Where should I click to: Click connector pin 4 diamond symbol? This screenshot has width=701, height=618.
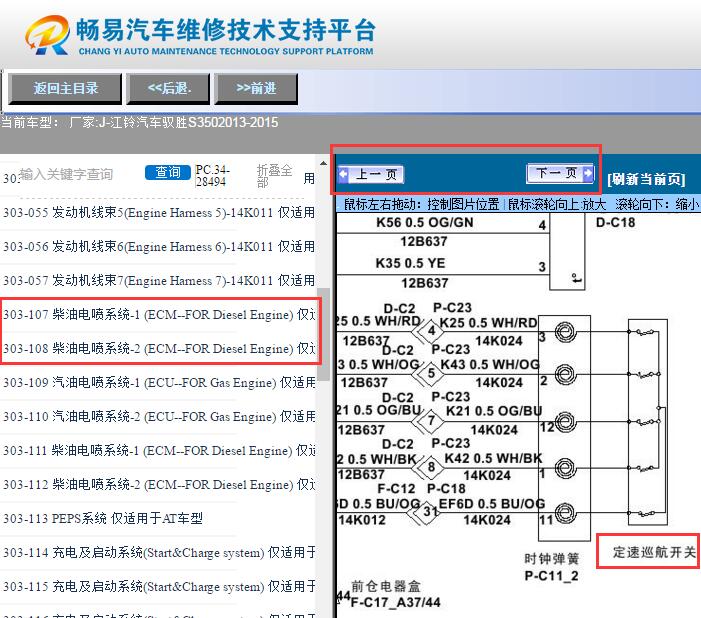pyautogui.click(x=430, y=331)
